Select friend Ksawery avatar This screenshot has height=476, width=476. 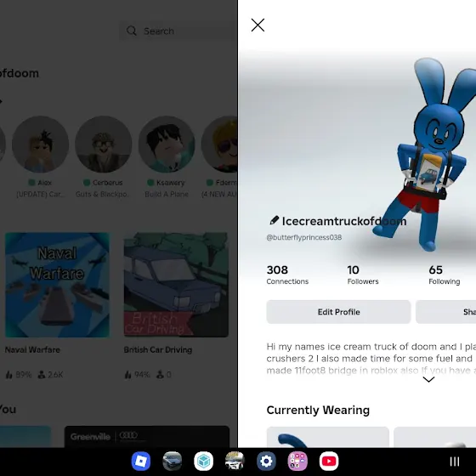[x=167, y=144]
